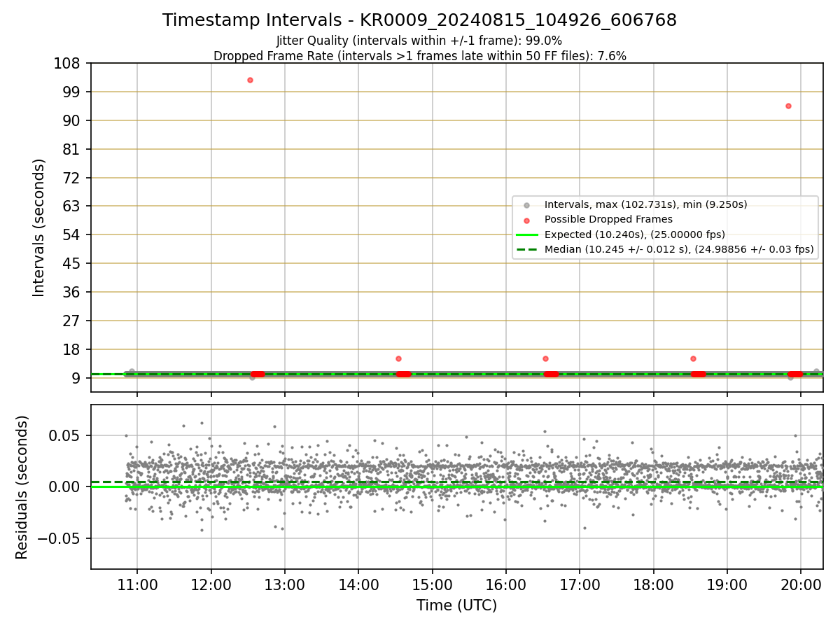Click the red outlier point just after 16:30
Screen dimensions: 840x630
tap(545, 358)
